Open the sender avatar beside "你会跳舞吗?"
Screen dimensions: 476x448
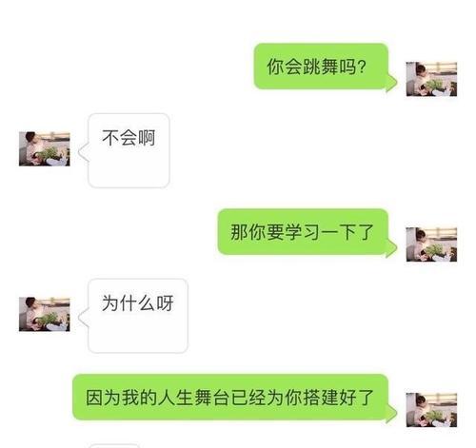[431, 79]
